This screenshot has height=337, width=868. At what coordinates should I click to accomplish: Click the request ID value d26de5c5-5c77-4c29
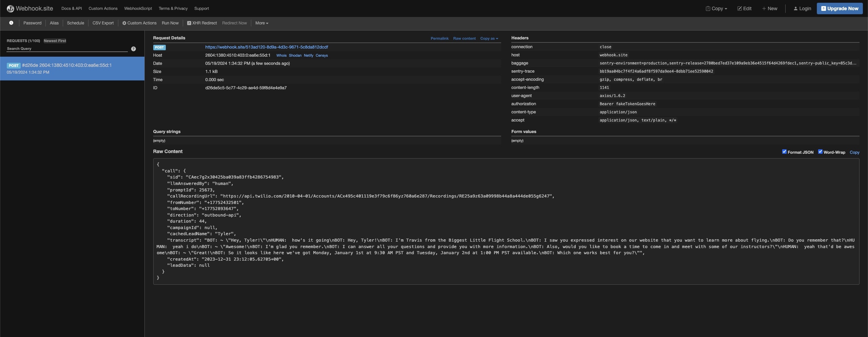[x=246, y=88]
